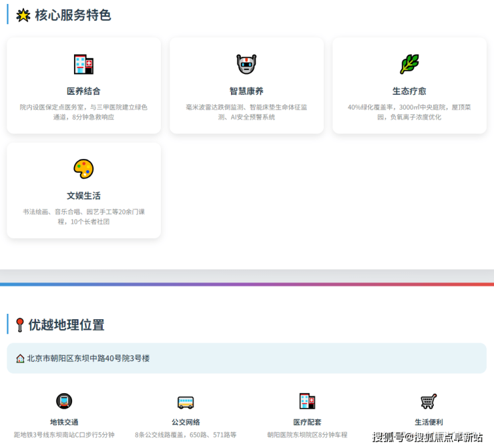Click the 地铁交通 label
Screen dimensions: 494x448
pyautogui.click(x=64, y=422)
